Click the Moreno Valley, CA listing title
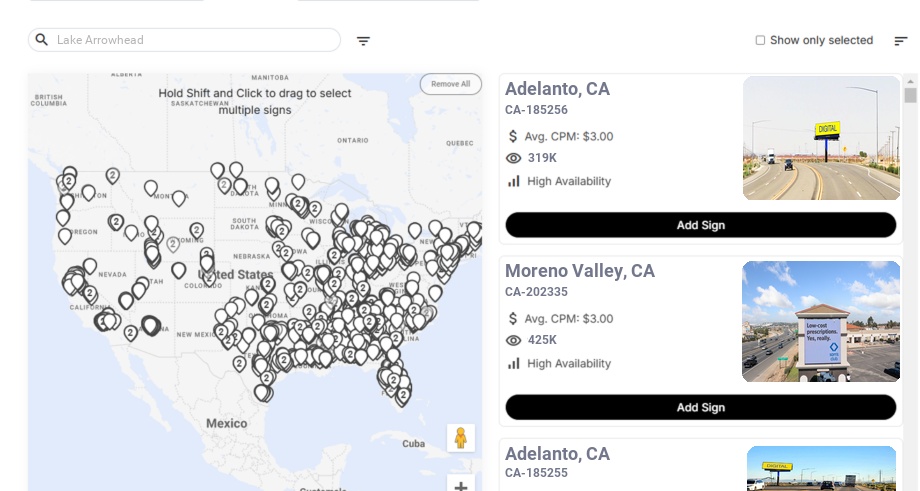 tap(580, 271)
